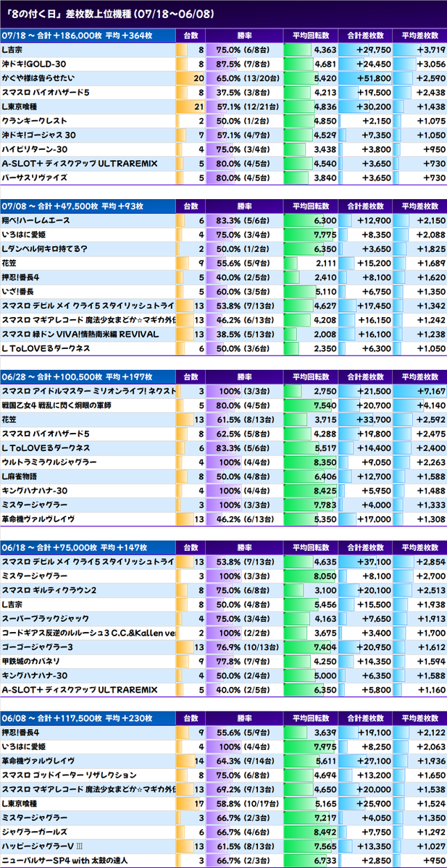
Task: Click the 沖ドキ!GOLD-30 row name
Action: coord(34,64)
